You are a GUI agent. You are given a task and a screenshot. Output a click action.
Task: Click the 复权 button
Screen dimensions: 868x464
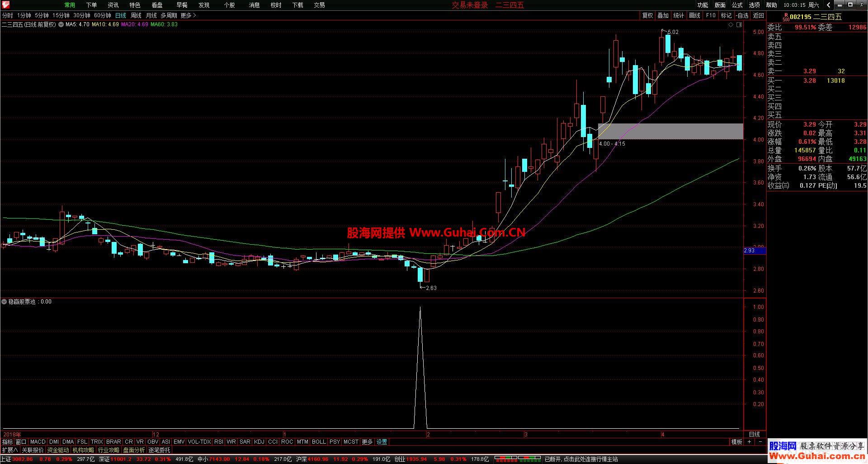[648, 15]
